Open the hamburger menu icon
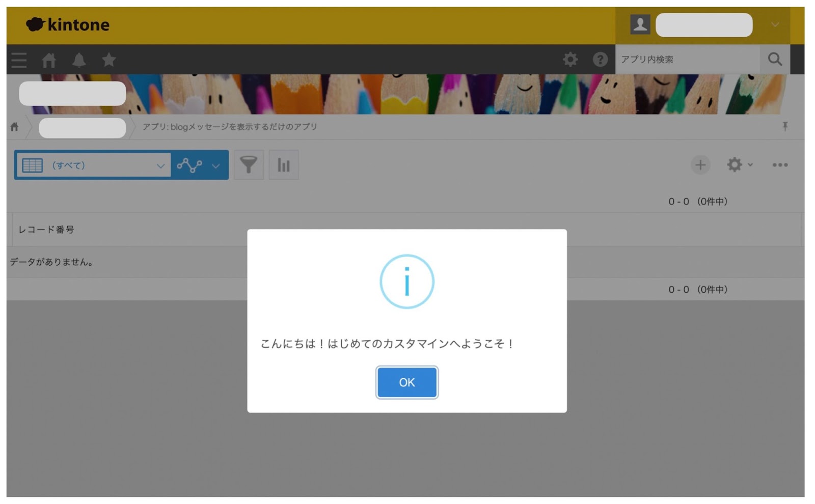 19,60
